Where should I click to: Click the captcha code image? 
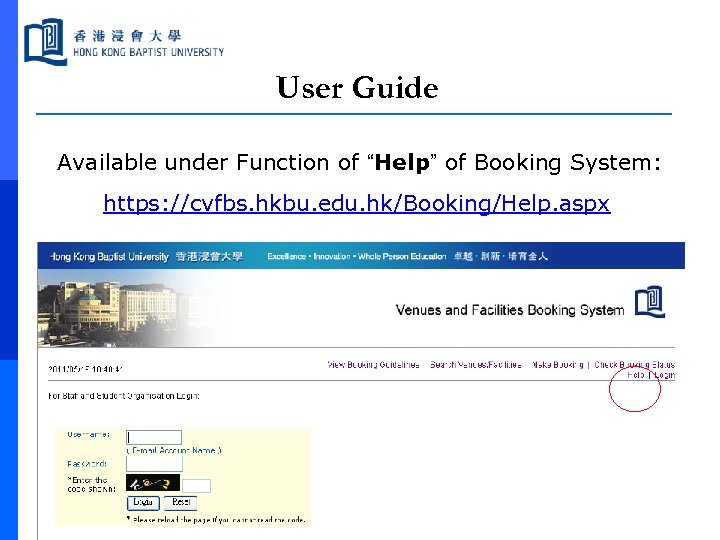(153, 484)
